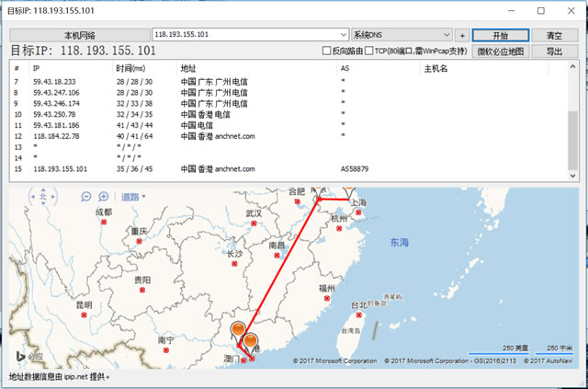Click the 昆明 city marker on map

click(x=84, y=315)
